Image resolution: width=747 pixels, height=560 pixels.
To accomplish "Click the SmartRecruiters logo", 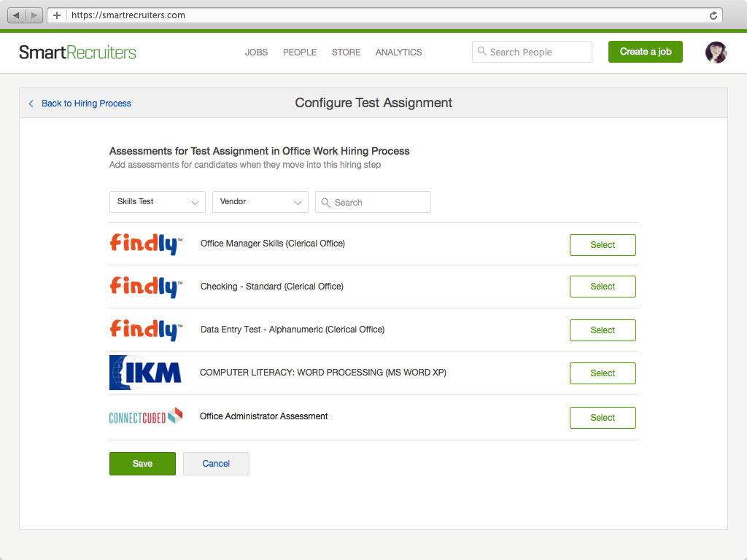I will click(x=77, y=52).
